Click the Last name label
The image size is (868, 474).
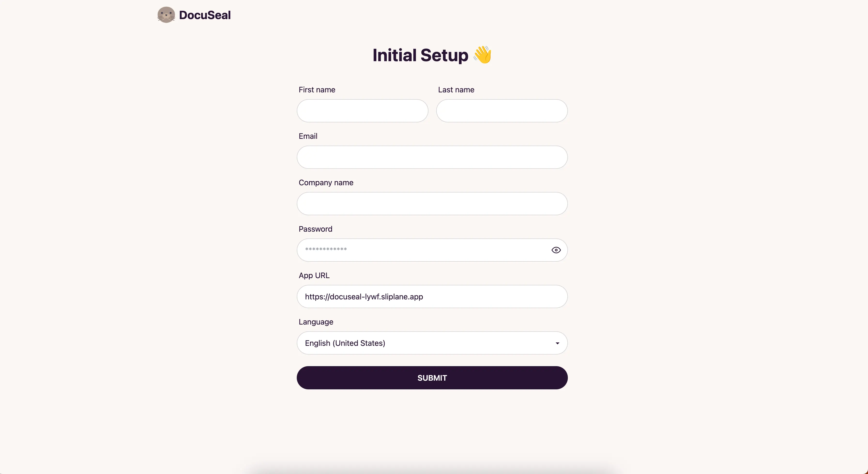[x=456, y=89]
